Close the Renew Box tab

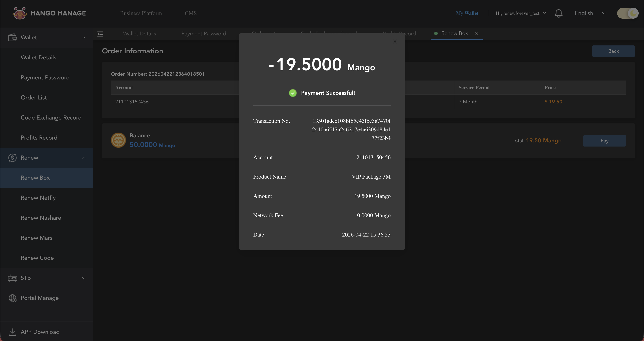click(476, 33)
